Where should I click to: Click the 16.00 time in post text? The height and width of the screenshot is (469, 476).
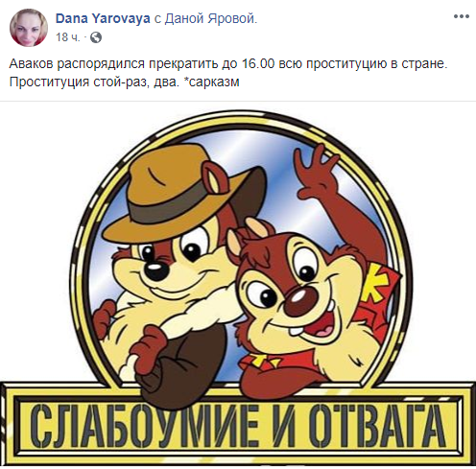click(x=258, y=64)
